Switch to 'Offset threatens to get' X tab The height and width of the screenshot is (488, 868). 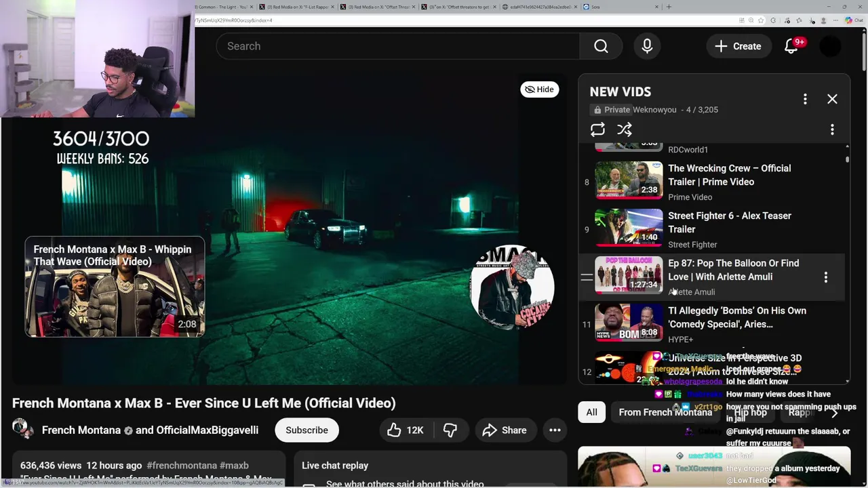coord(458,7)
